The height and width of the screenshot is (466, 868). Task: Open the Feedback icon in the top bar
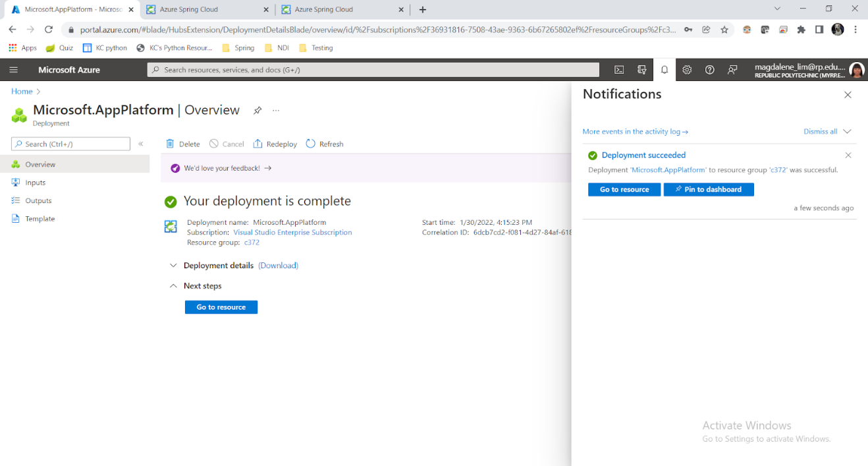point(732,69)
